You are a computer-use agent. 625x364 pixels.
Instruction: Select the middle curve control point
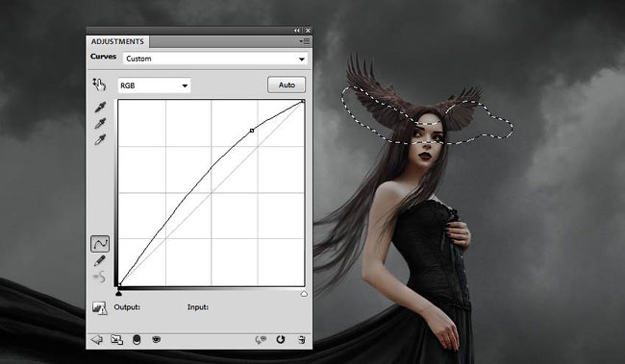(252, 131)
